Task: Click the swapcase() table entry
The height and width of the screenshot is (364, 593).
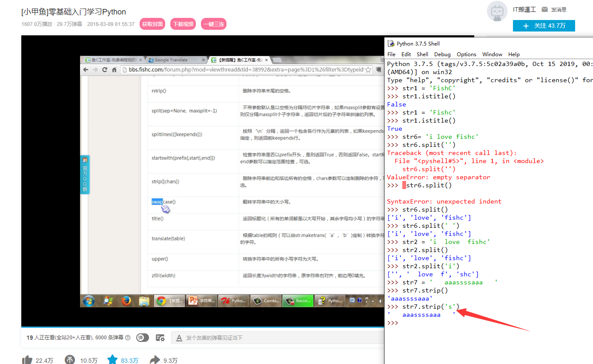Action: click(163, 202)
